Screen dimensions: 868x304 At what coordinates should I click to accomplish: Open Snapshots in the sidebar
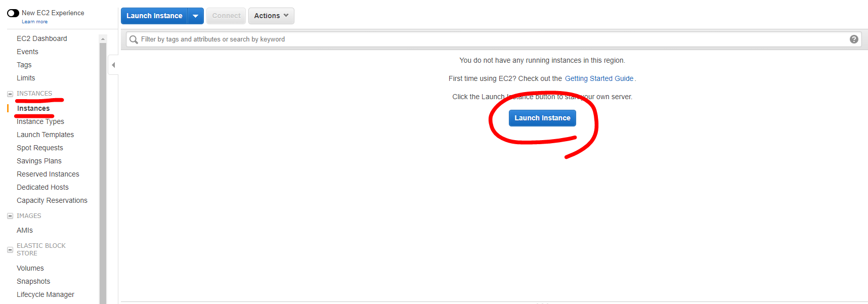[33, 281]
